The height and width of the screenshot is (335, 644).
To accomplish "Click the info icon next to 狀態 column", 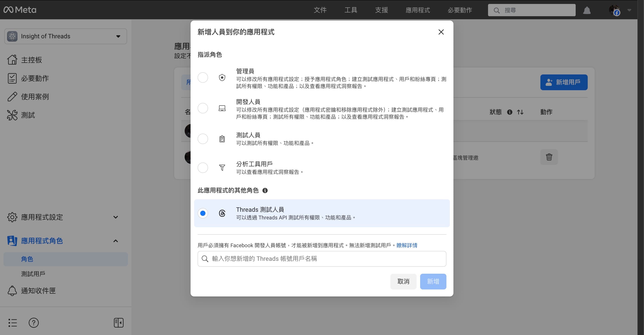I will [x=510, y=112].
